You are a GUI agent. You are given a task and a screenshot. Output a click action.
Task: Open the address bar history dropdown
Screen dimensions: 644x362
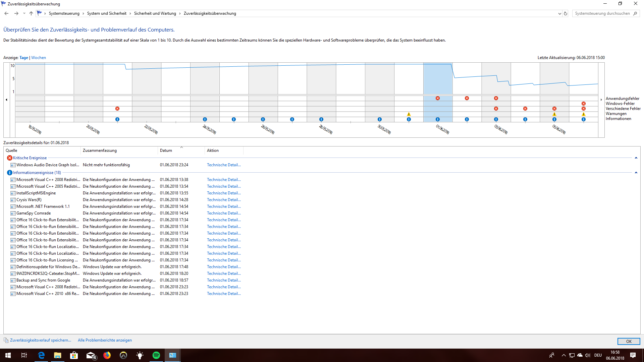coord(559,13)
